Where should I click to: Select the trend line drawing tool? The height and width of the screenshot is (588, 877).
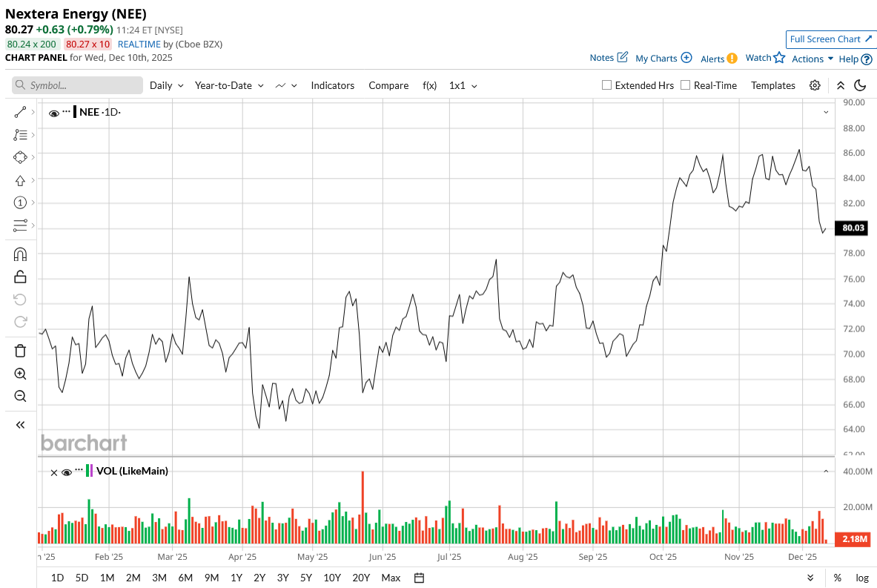click(x=20, y=113)
